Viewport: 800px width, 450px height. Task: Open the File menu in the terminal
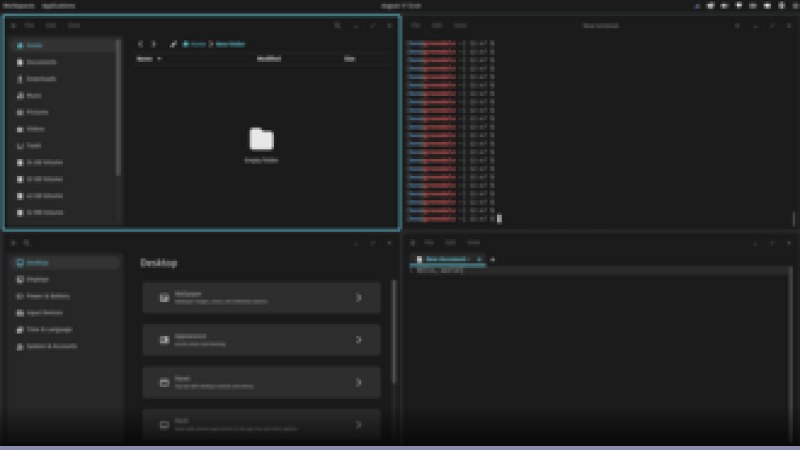pyautogui.click(x=415, y=26)
